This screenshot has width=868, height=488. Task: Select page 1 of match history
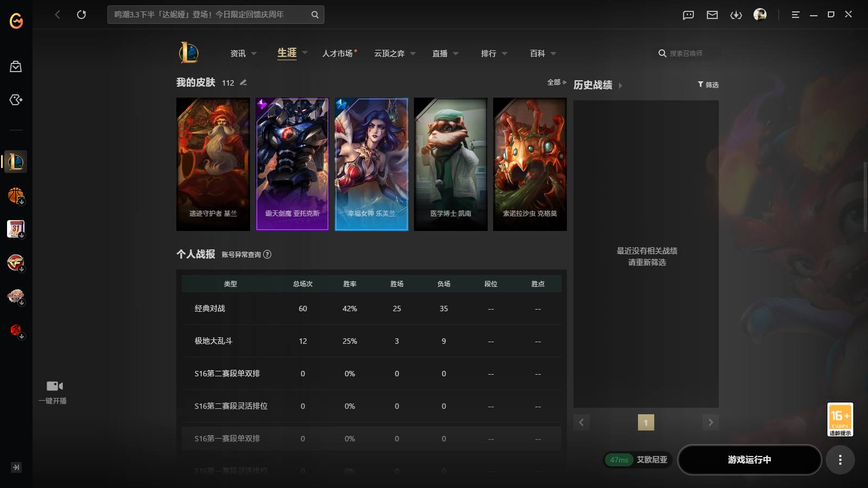pyautogui.click(x=646, y=422)
